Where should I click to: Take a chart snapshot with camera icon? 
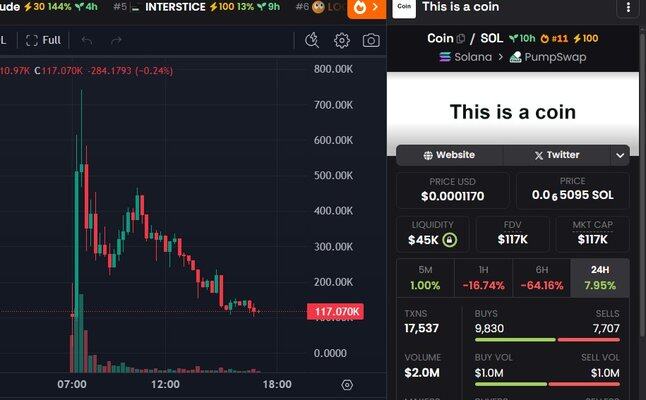(371, 41)
